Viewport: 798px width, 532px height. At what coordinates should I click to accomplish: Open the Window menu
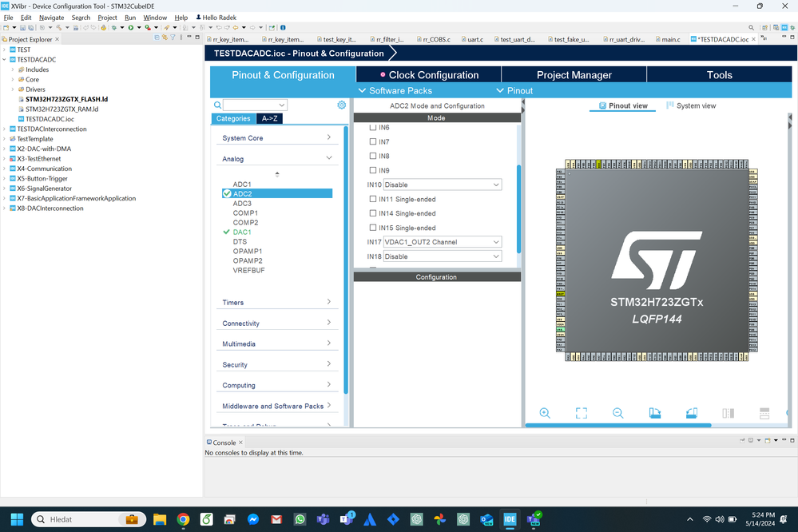pos(155,18)
